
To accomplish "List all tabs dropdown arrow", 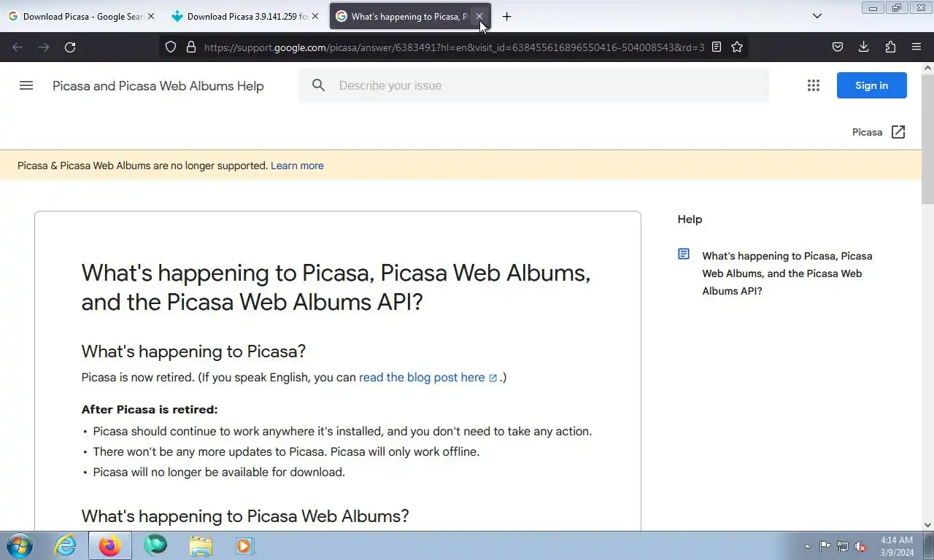I will coord(817,16).
